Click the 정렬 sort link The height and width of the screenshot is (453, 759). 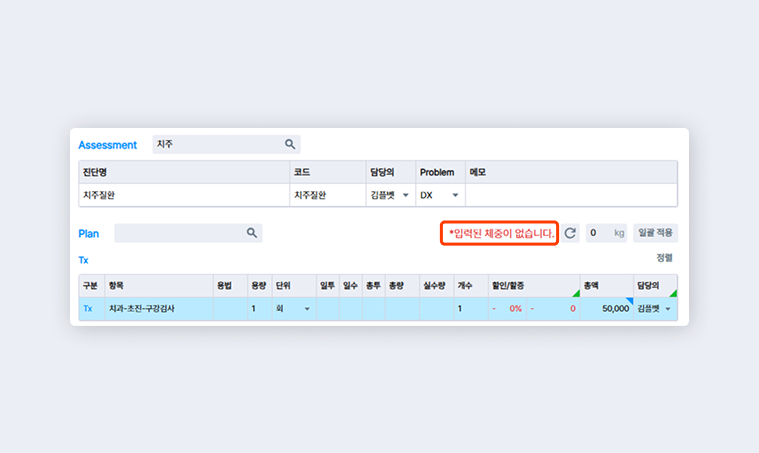coord(664,258)
